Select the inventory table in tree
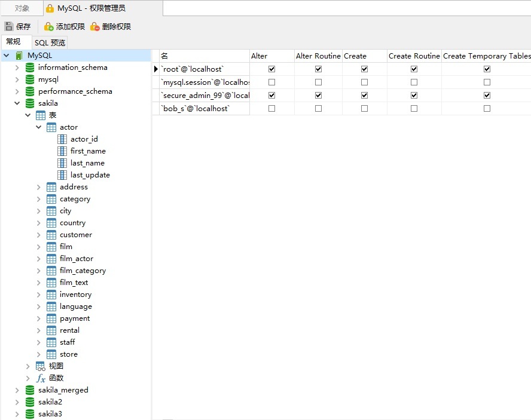This screenshot has width=531, height=420. 75,295
